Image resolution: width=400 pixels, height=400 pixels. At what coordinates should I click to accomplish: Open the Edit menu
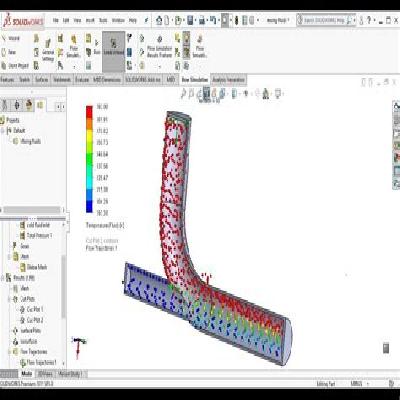point(66,21)
